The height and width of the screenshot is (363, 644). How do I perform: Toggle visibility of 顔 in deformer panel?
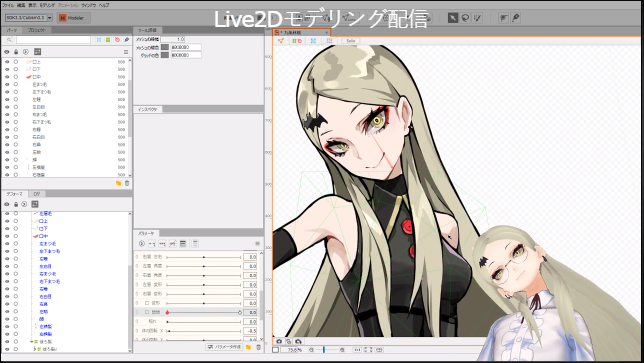(7, 319)
